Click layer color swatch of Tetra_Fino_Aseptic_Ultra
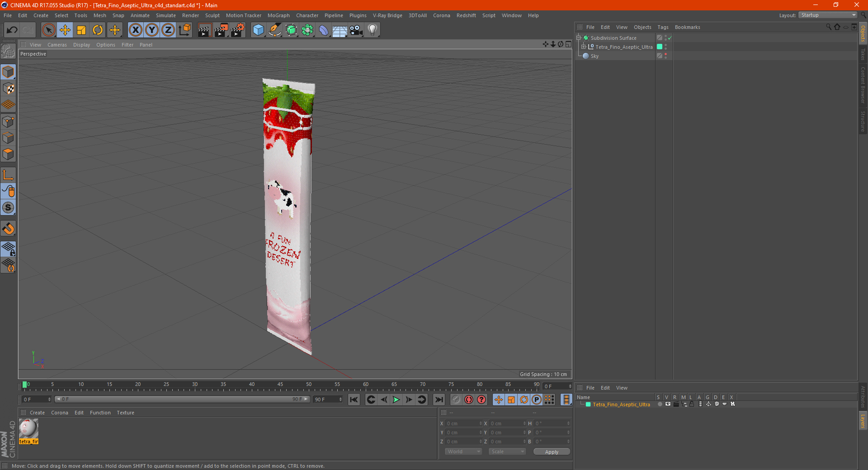This screenshot has height=470, width=868. pyautogui.click(x=588, y=404)
